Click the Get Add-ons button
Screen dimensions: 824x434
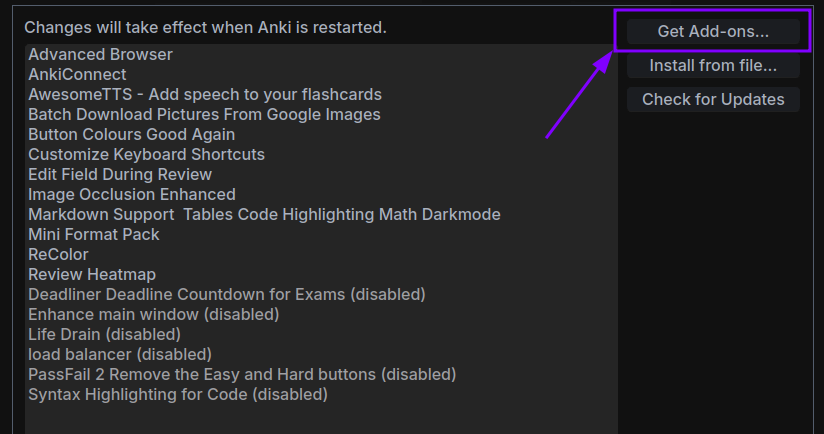(713, 32)
